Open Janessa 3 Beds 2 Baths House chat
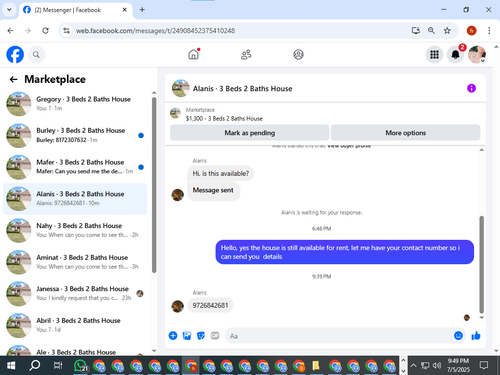 tap(75, 294)
